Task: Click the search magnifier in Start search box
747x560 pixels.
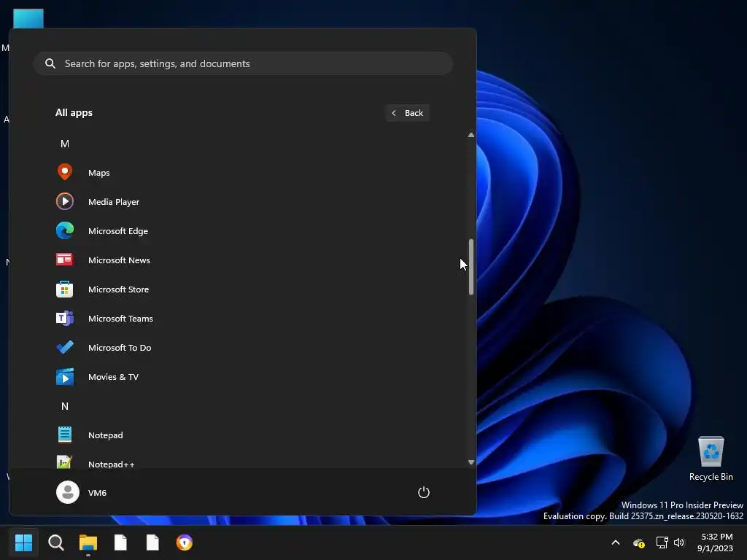Action: click(x=50, y=63)
